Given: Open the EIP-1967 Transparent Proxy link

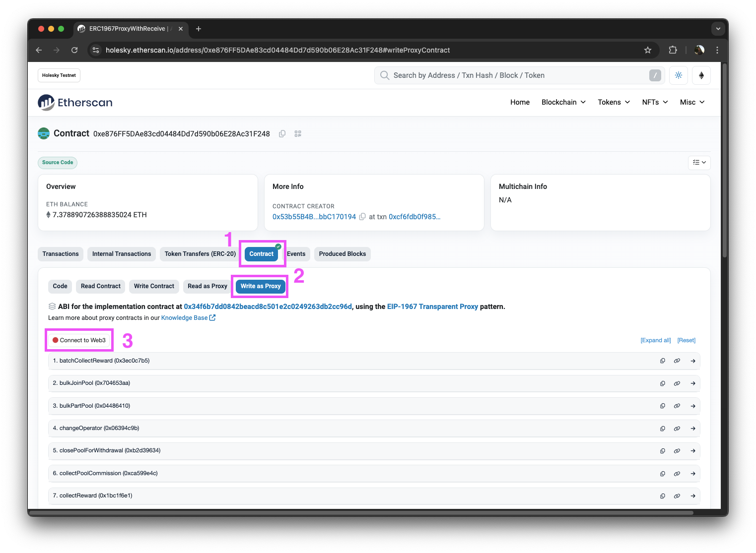Looking at the screenshot, I should click(432, 307).
